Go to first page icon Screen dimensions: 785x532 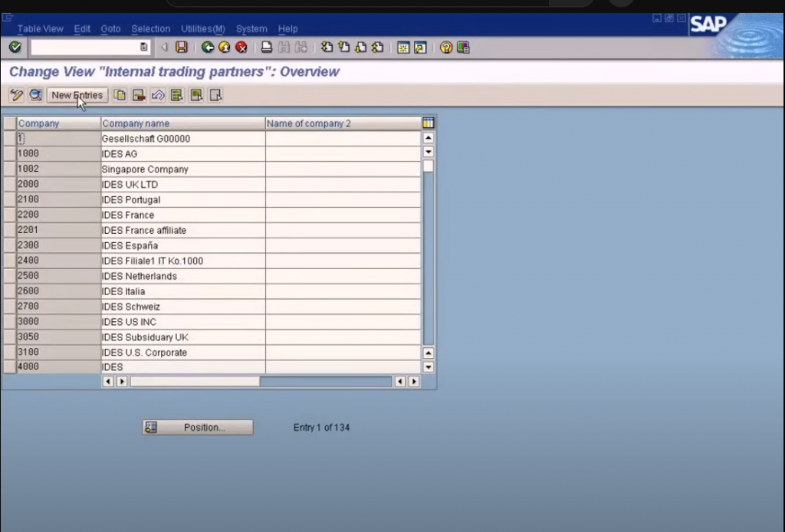click(327, 47)
